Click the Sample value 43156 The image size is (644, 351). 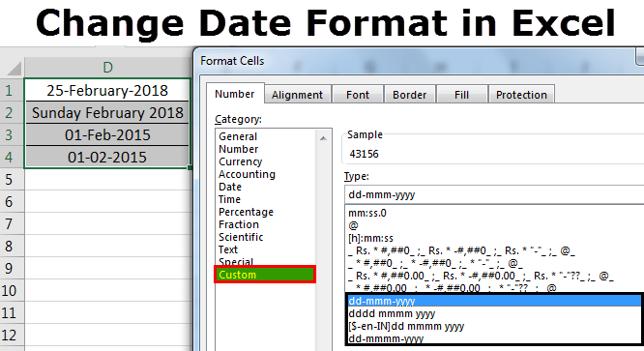364,154
